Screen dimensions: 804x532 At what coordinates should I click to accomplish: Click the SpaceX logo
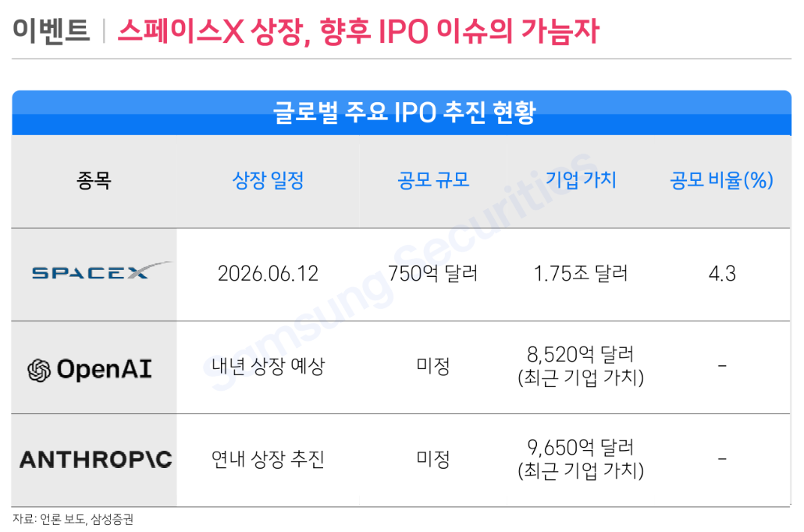(x=102, y=271)
